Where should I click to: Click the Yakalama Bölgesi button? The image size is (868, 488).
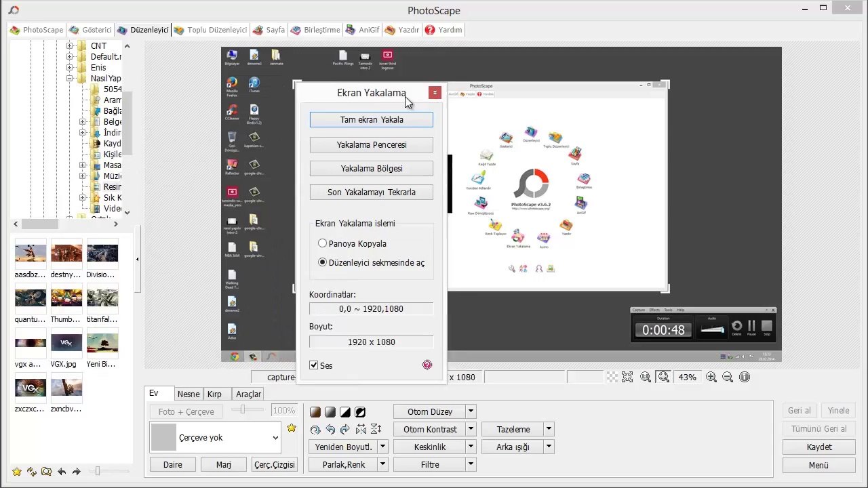click(372, 168)
